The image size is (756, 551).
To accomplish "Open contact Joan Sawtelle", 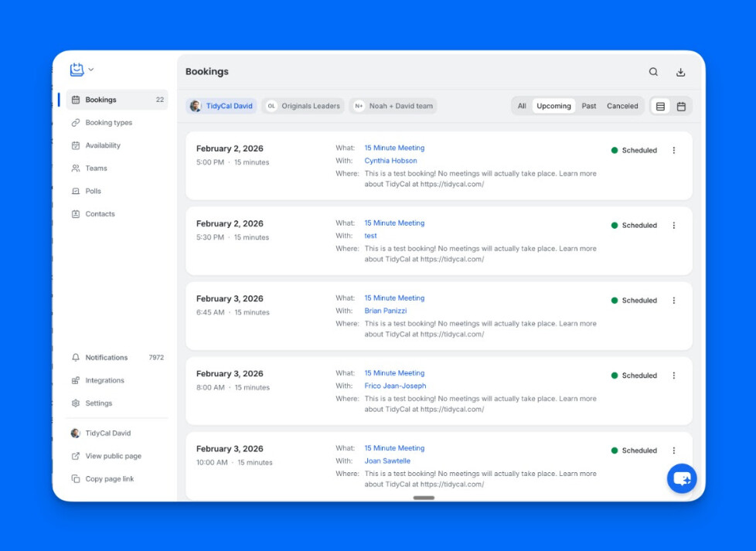I will [x=387, y=461].
